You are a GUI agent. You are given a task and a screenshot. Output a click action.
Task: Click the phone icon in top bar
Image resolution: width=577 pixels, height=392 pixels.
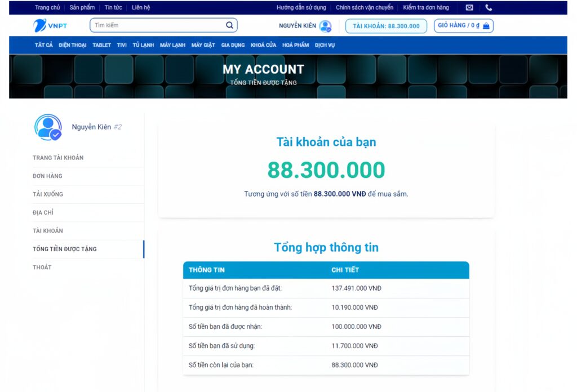point(489,8)
